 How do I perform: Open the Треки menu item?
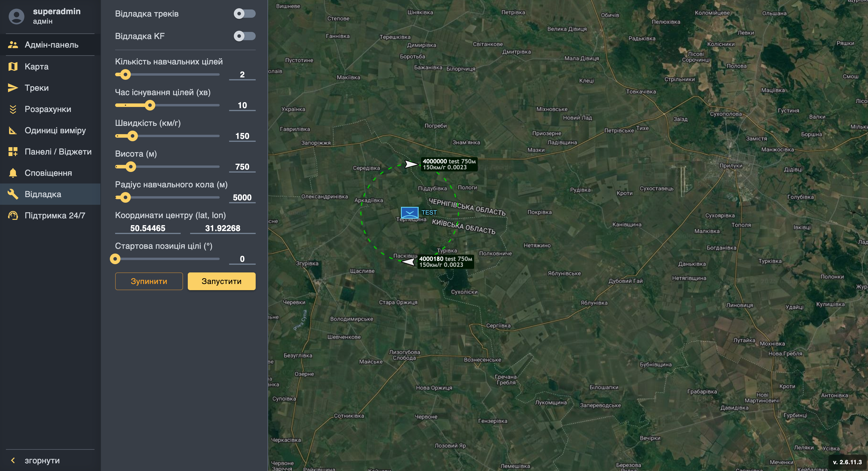[x=36, y=88]
